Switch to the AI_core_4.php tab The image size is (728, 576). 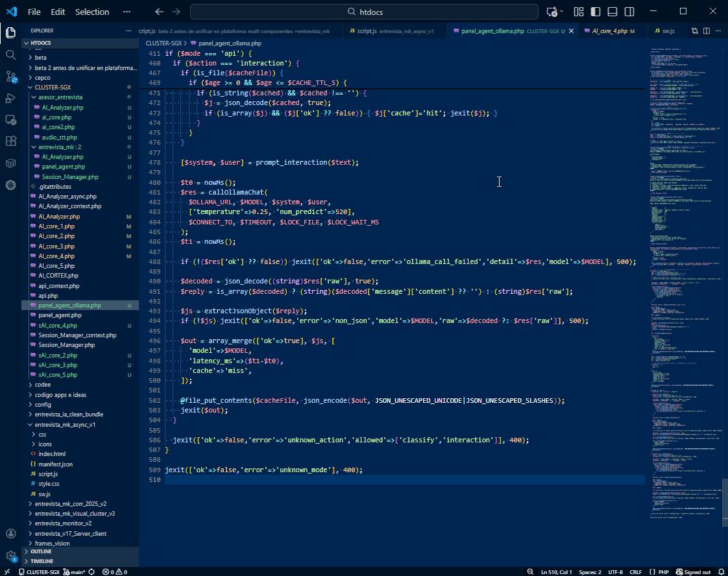(x=609, y=31)
